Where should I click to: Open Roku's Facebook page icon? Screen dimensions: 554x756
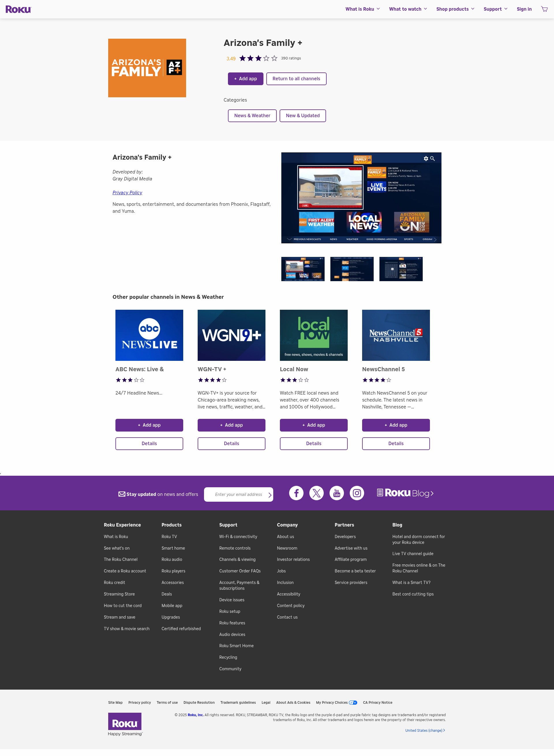click(x=296, y=493)
